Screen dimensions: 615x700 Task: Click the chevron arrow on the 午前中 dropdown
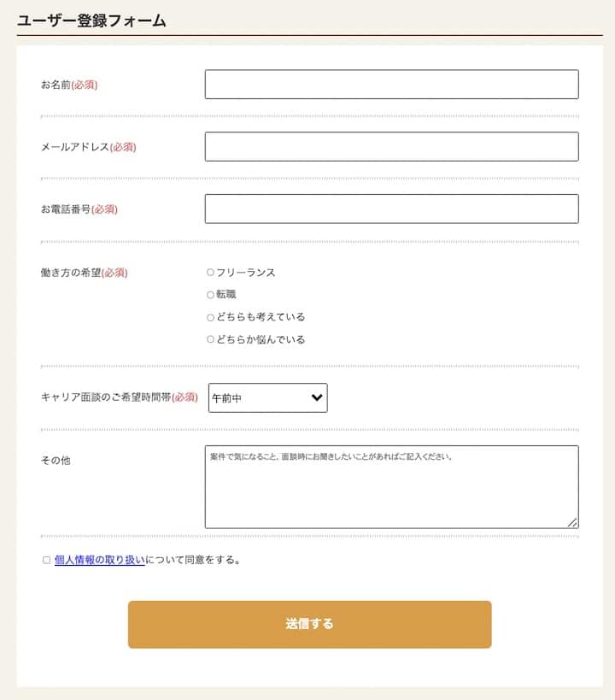(x=317, y=397)
